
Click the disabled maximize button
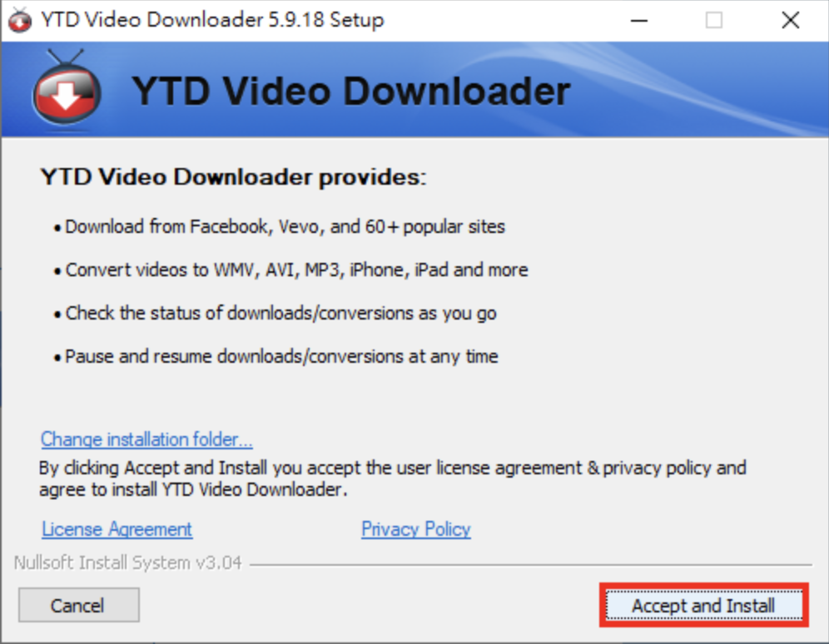pyautogui.click(x=714, y=21)
